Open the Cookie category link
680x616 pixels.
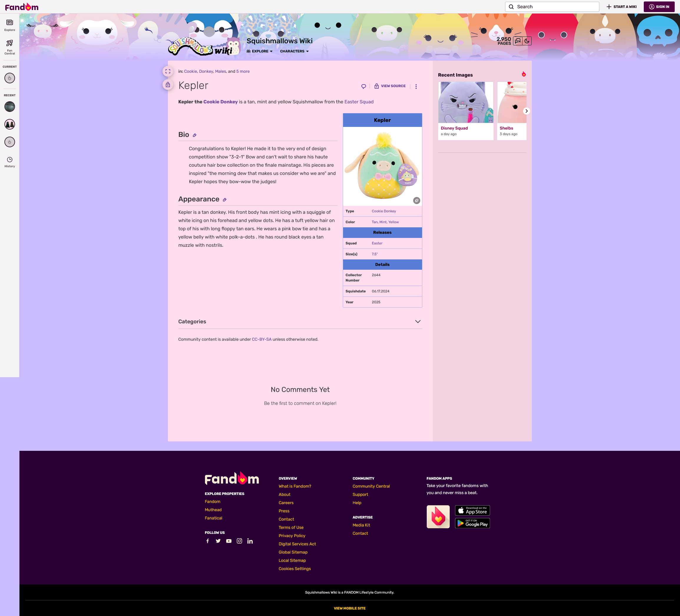191,72
